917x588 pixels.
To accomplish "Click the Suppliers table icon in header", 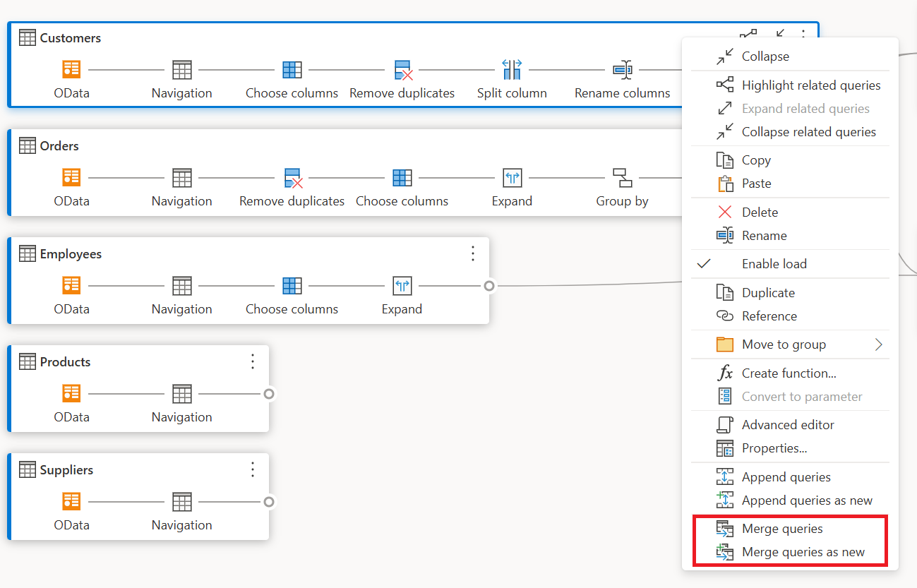I will coord(28,470).
